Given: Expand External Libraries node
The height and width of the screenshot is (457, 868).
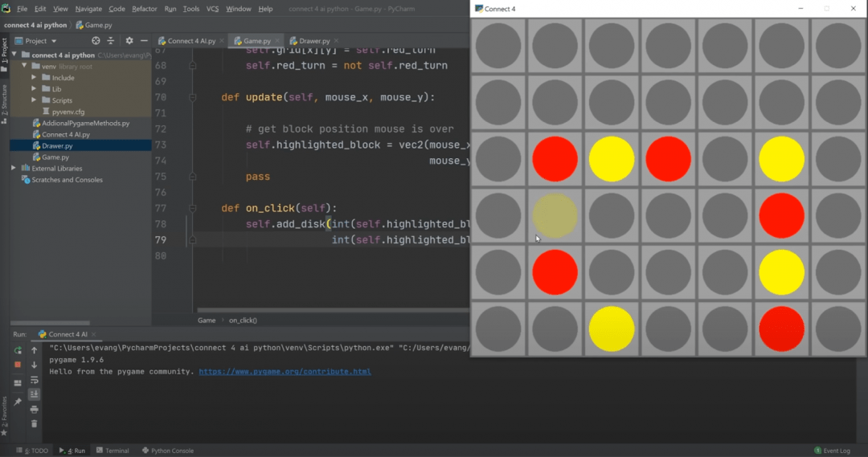Looking at the screenshot, I should tap(14, 169).
